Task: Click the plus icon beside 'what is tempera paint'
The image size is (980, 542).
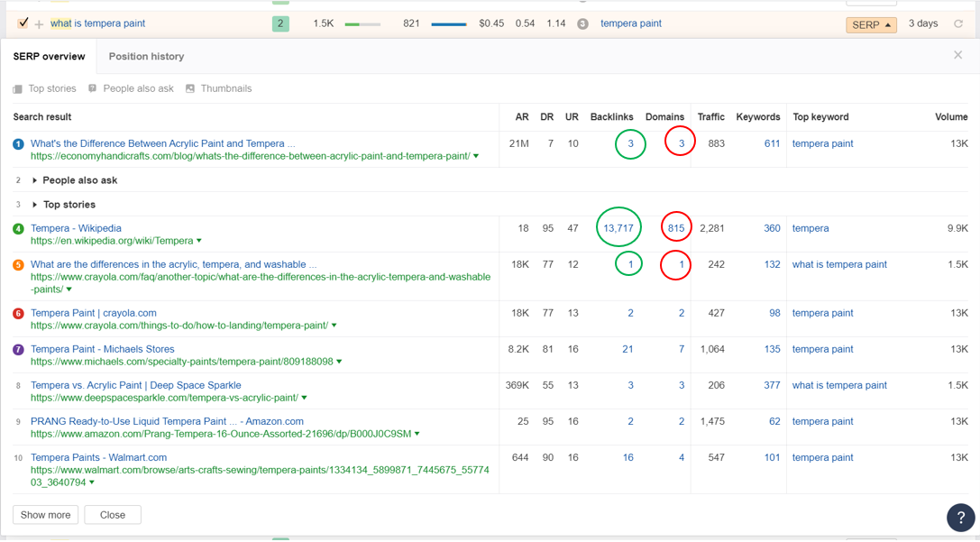Action: (x=39, y=24)
